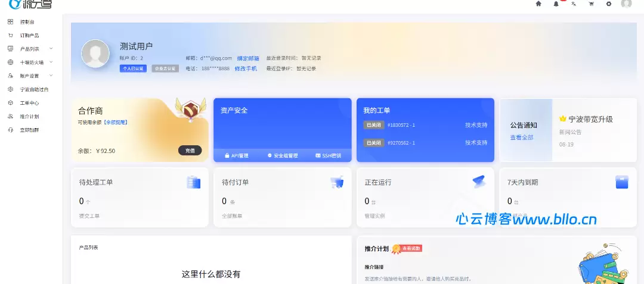Click 查看全部 under 公告通知
Viewport: 644px width, 284px height.
pos(522,138)
